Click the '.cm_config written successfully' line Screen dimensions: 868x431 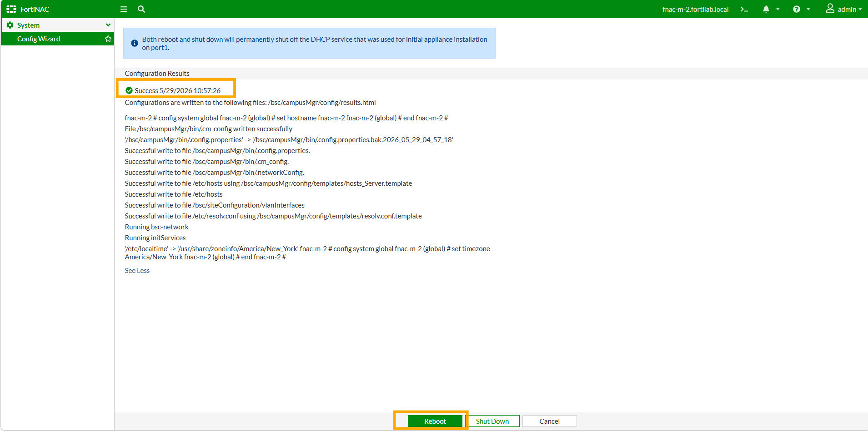(x=209, y=129)
